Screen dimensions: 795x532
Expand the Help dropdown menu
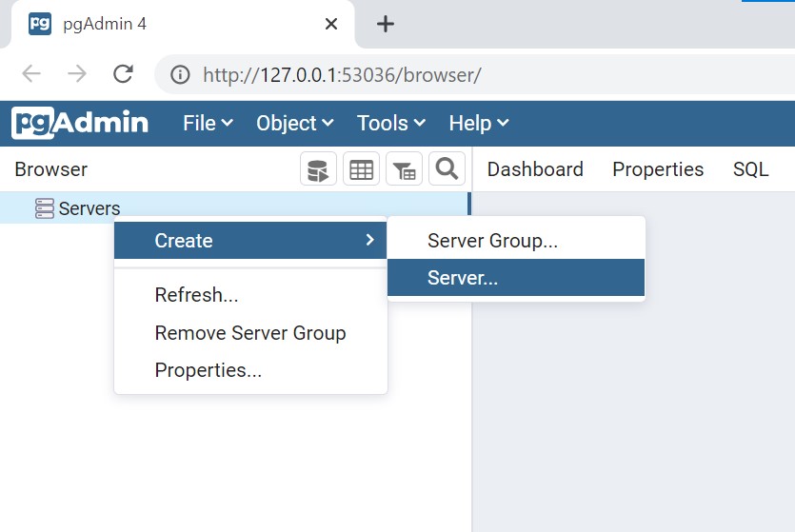478,123
